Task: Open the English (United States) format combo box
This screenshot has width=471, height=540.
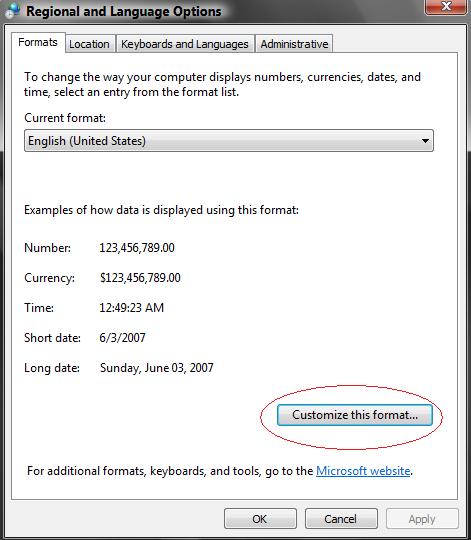Action: tap(229, 141)
